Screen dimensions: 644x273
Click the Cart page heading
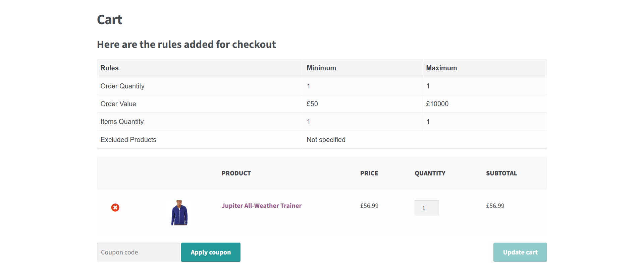[110, 20]
